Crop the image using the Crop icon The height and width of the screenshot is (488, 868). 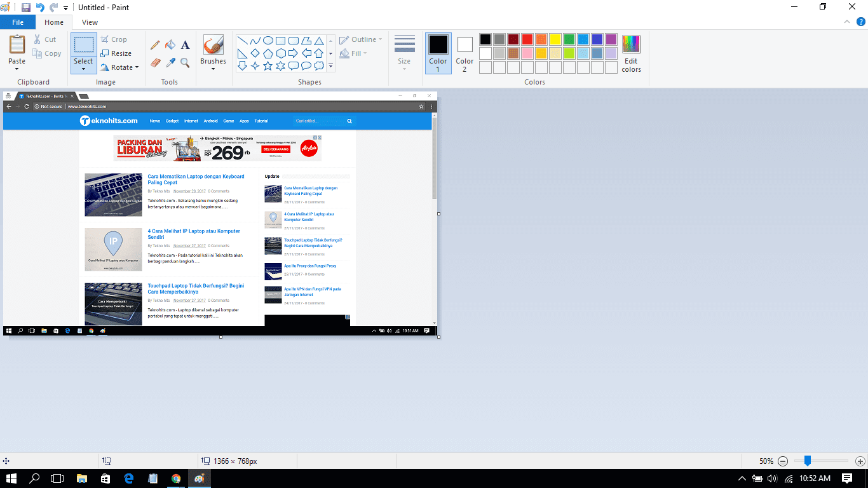tap(114, 39)
